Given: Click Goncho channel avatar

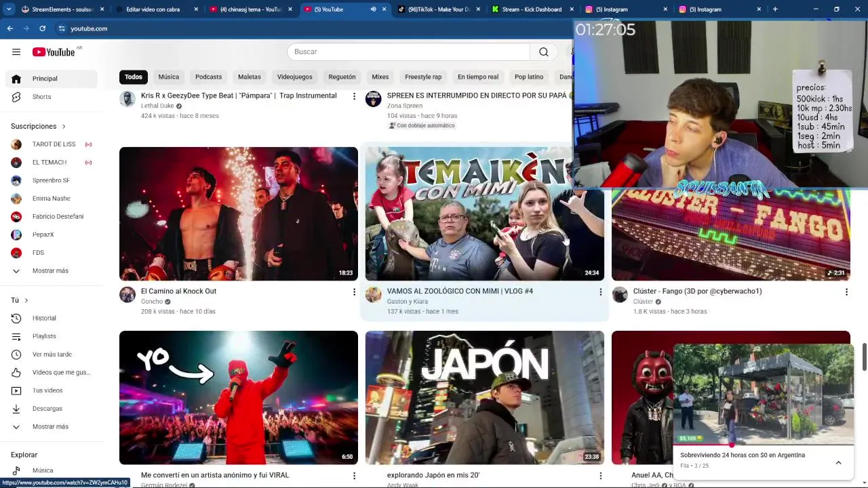Looking at the screenshot, I should pos(127,294).
